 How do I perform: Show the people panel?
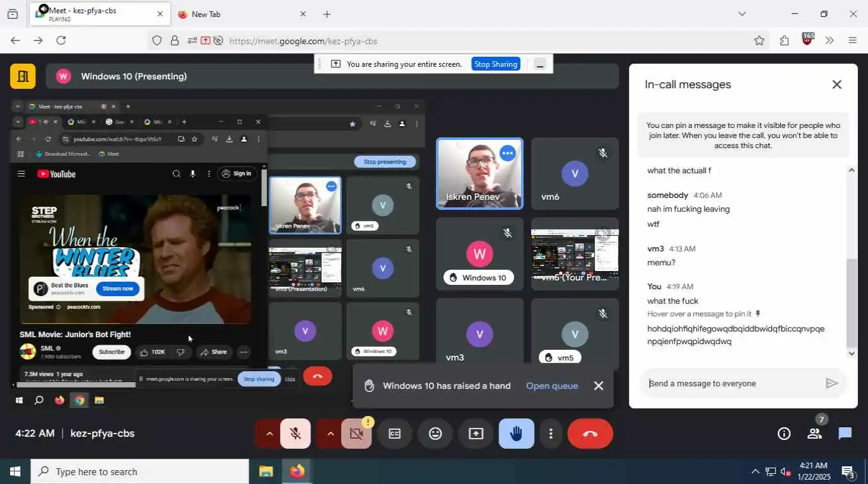pos(814,434)
